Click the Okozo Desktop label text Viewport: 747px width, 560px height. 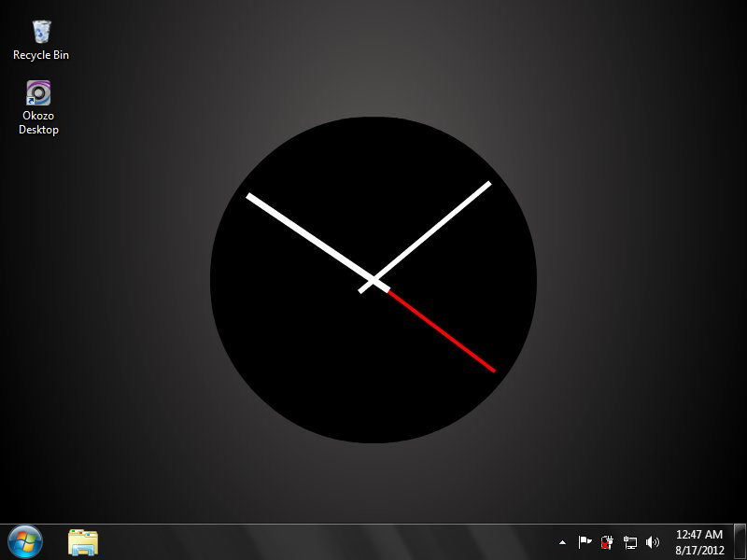[38, 123]
